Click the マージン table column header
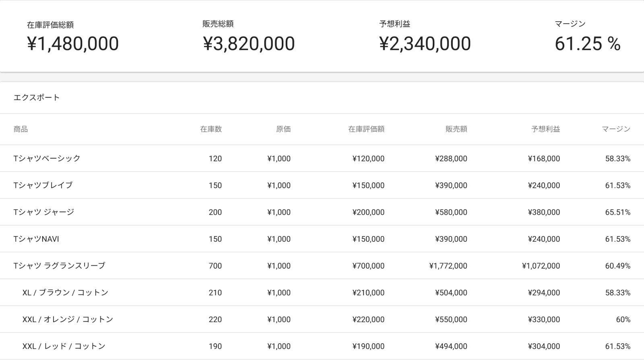This screenshot has height=362, width=644. point(616,129)
